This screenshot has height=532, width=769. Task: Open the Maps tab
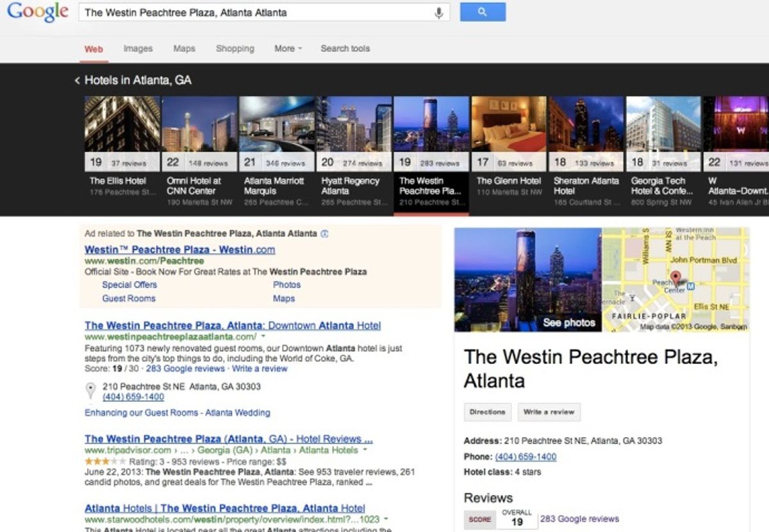(x=184, y=48)
